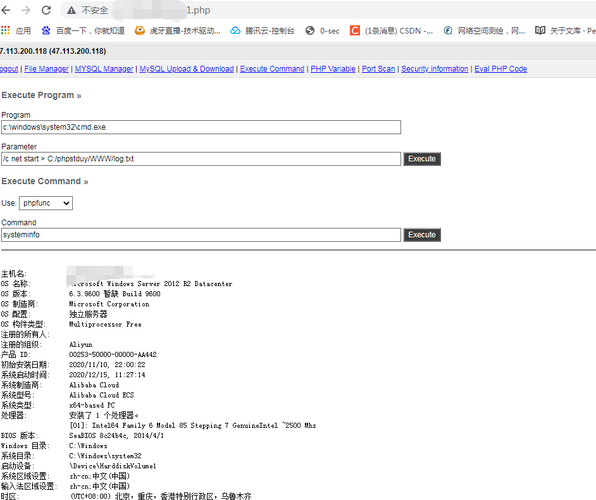Open the 0-sec globe bookmark icon

click(310, 30)
